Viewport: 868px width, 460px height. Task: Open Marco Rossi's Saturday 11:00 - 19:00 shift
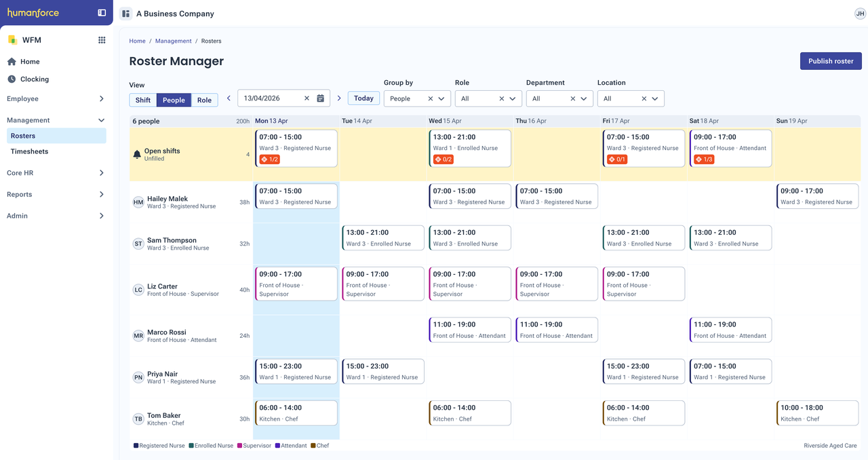tap(730, 330)
